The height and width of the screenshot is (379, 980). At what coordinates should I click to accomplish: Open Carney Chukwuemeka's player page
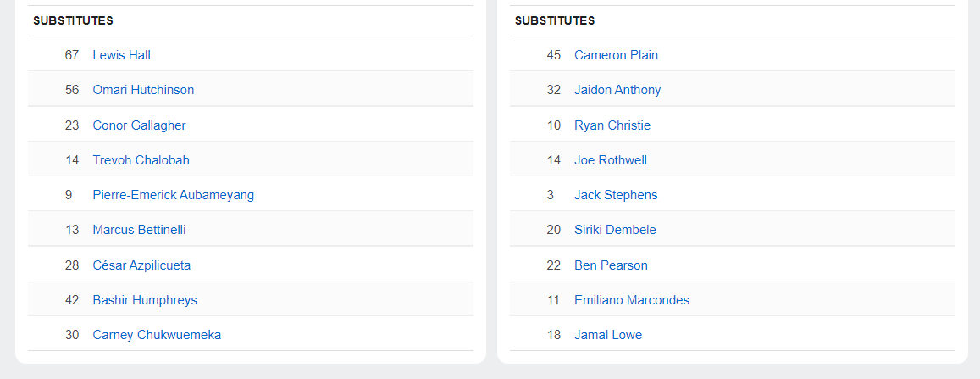click(157, 335)
